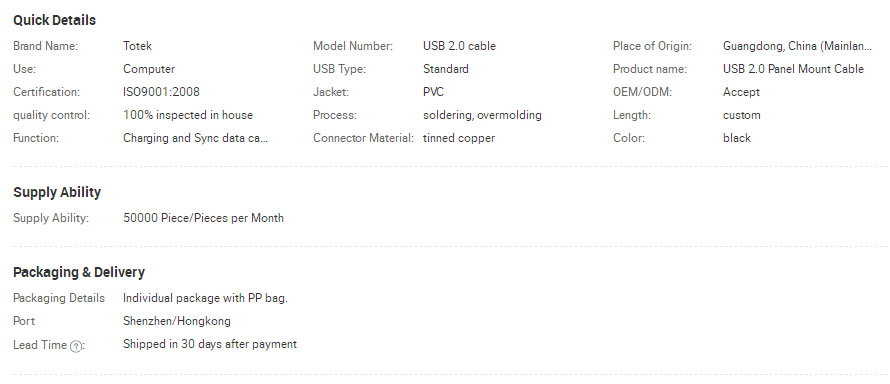
Task: Click the USB 2.0 cable model number
Action: click(459, 46)
